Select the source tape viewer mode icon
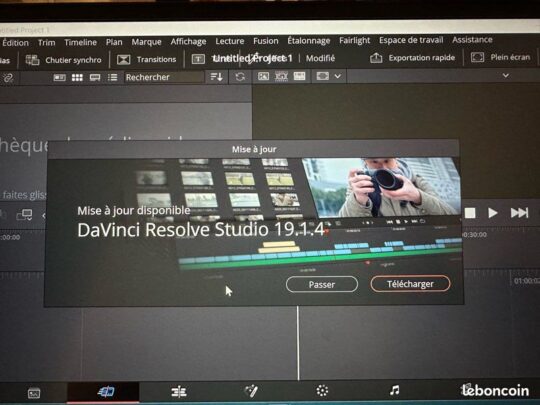The height and width of the screenshot is (405, 540). pos(281,76)
